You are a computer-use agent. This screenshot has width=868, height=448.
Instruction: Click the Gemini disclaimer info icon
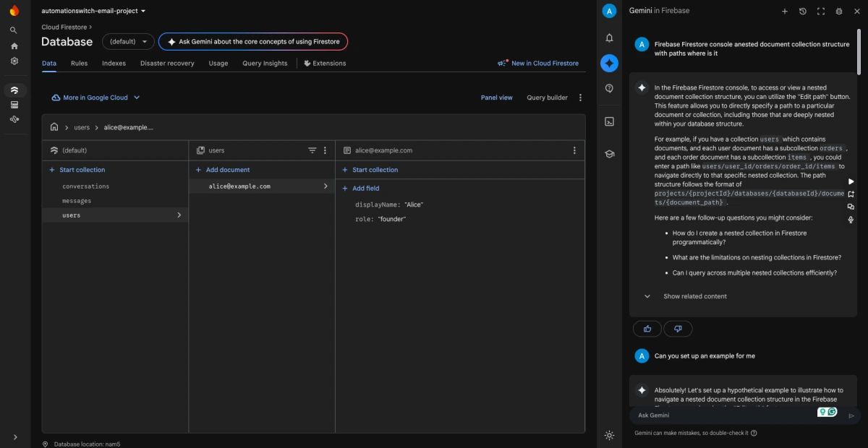[x=754, y=434]
